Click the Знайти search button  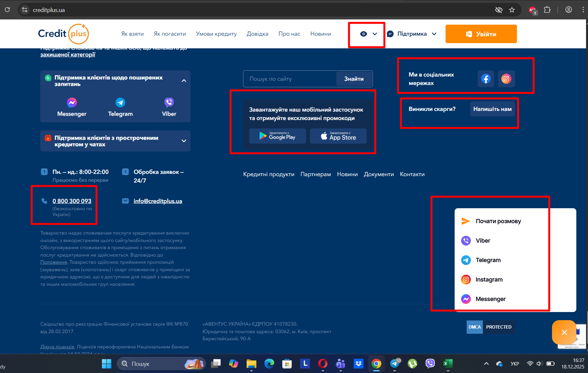pyautogui.click(x=354, y=79)
